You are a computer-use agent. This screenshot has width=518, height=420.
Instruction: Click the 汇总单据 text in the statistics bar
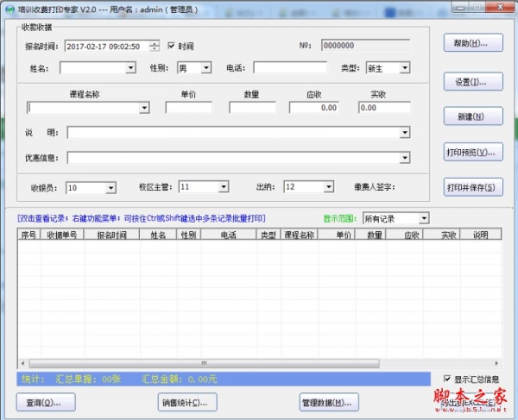pyautogui.click(x=88, y=379)
